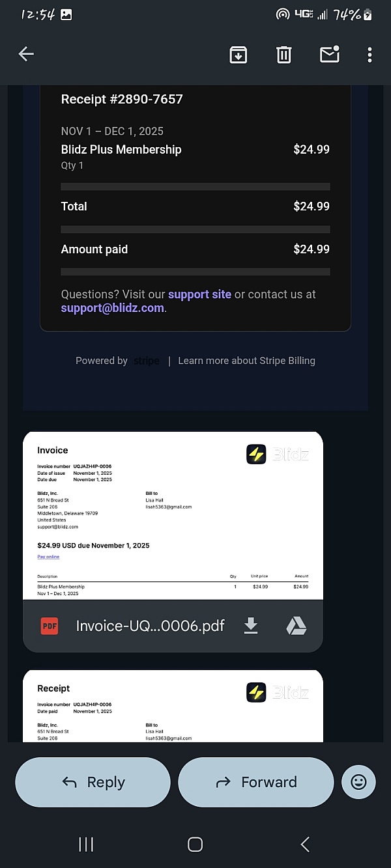Tap the back arrow to leave email
This screenshot has width=391, height=868.
(x=26, y=54)
